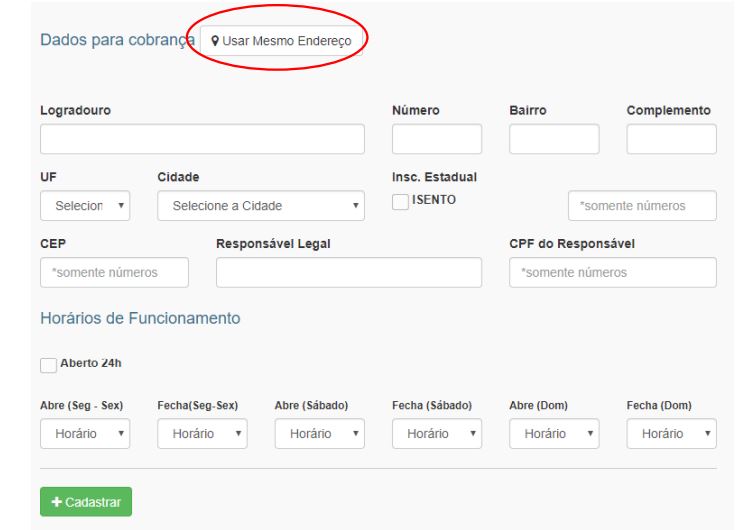Click the green Cadastrar button
Image resolution: width=740 pixels, height=530 pixels.
[x=86, y=502]
